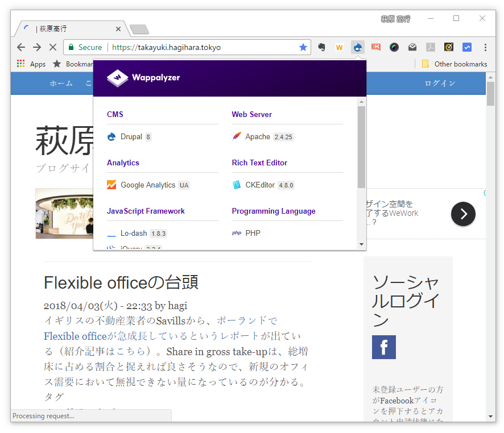Open the color wheel extension icon

coord(394,48)
